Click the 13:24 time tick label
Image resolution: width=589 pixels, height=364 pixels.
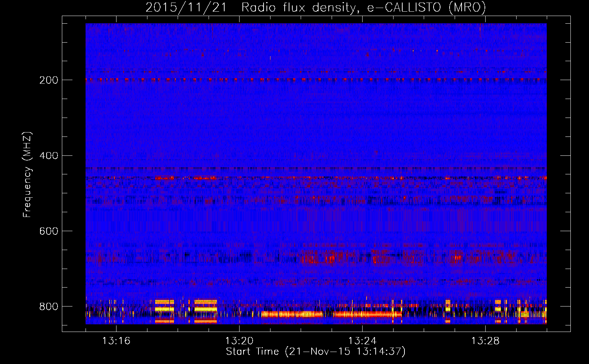pos(362,341)
